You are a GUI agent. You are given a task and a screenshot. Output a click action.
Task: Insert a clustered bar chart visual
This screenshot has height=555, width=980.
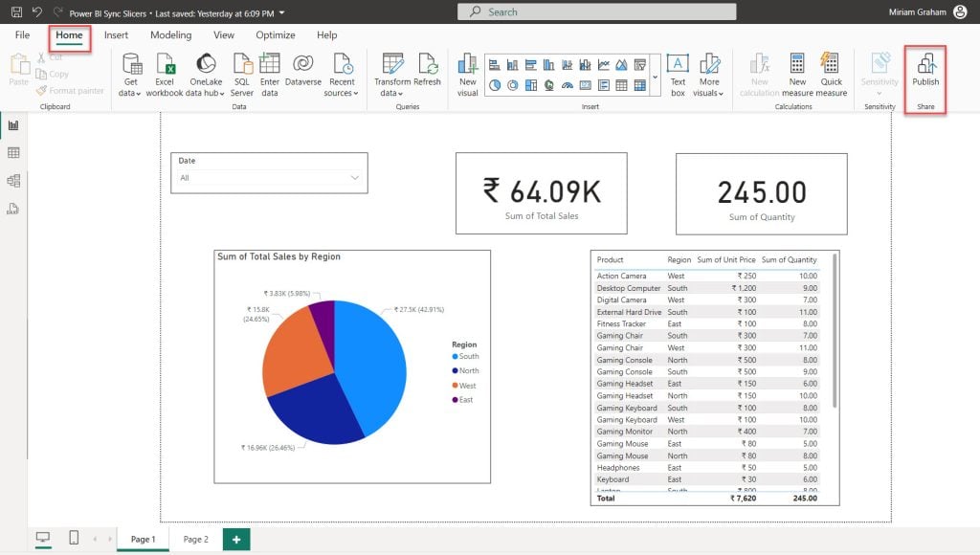(530, 65)
